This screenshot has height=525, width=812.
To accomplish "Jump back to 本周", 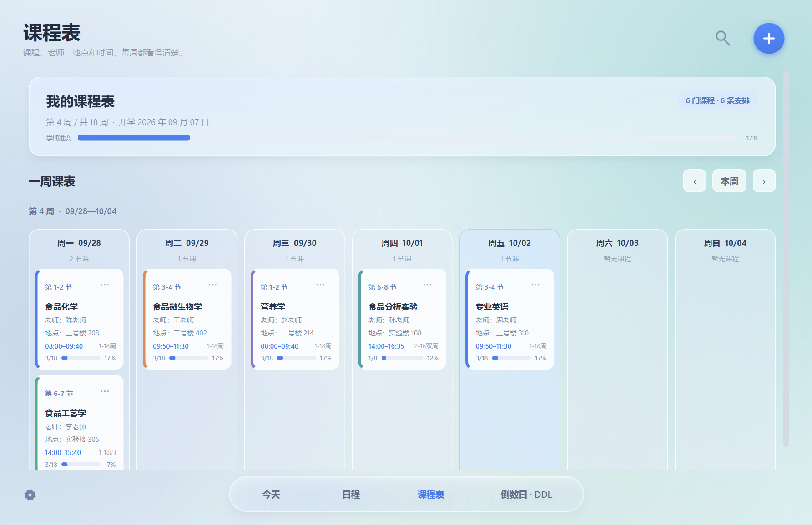I will [x=729, y=181].
